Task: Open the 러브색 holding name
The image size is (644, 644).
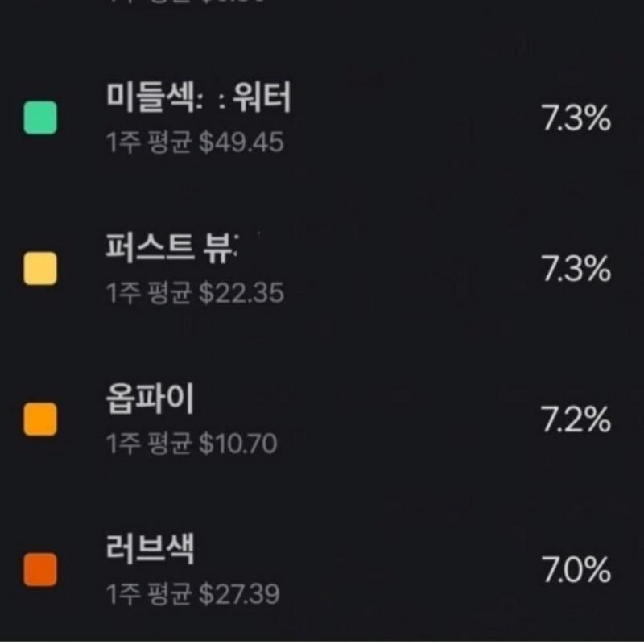Action: click(x=150, y=551)
